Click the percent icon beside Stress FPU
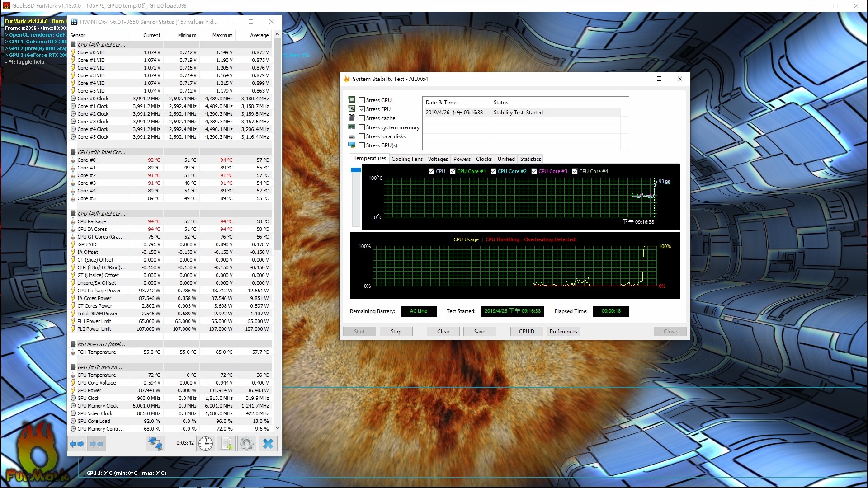The image size is (868, 488). [352, 109]
